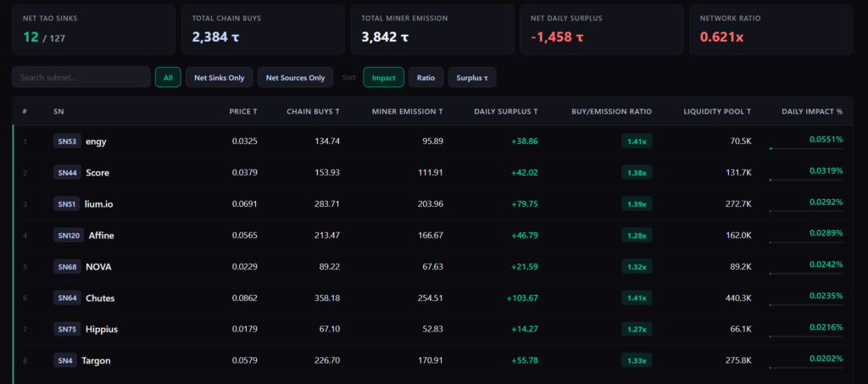This screenshot has width=868, height=384.
Task: Click the SN44 badge next to Score
Action: pyautogui.click(x=67, y=173)
